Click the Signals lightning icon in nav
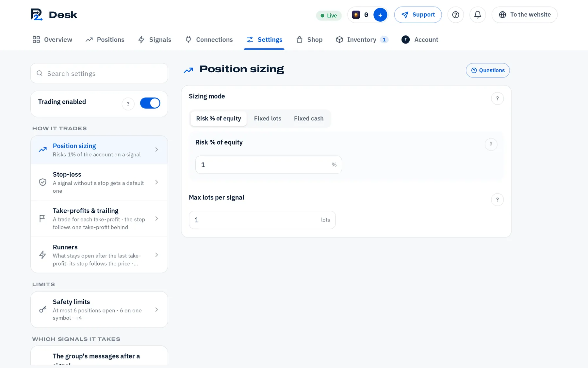This screenshot has width=588, height=368. click(141, 40)
